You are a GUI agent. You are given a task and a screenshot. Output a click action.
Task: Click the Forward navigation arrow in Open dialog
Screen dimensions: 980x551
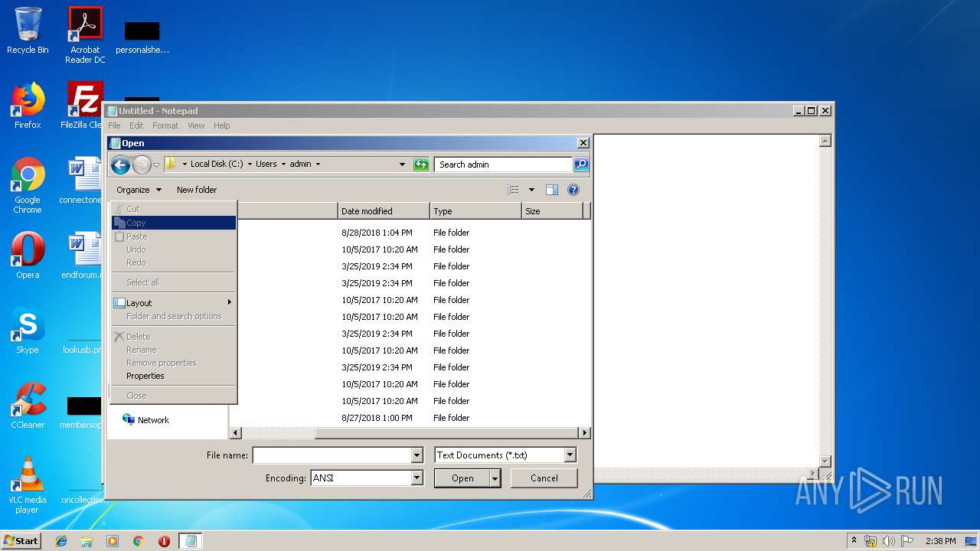click(142, 165)
